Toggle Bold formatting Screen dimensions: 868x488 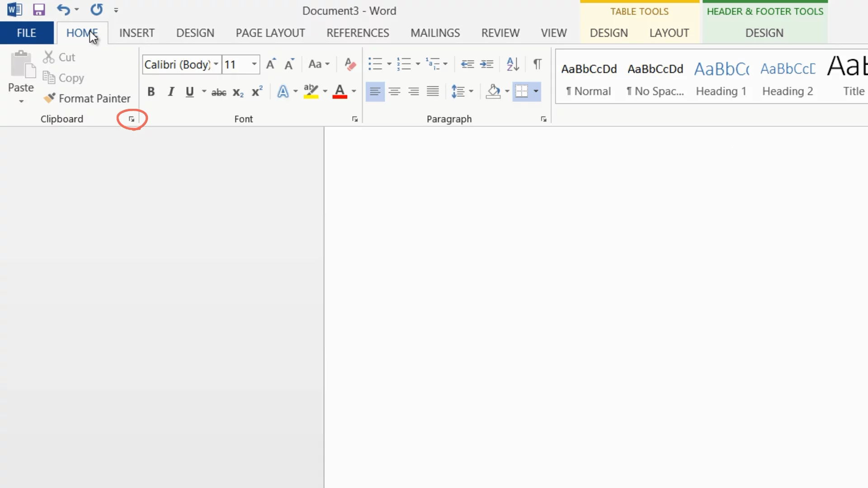pyautogui.click(x=151, y=92)
